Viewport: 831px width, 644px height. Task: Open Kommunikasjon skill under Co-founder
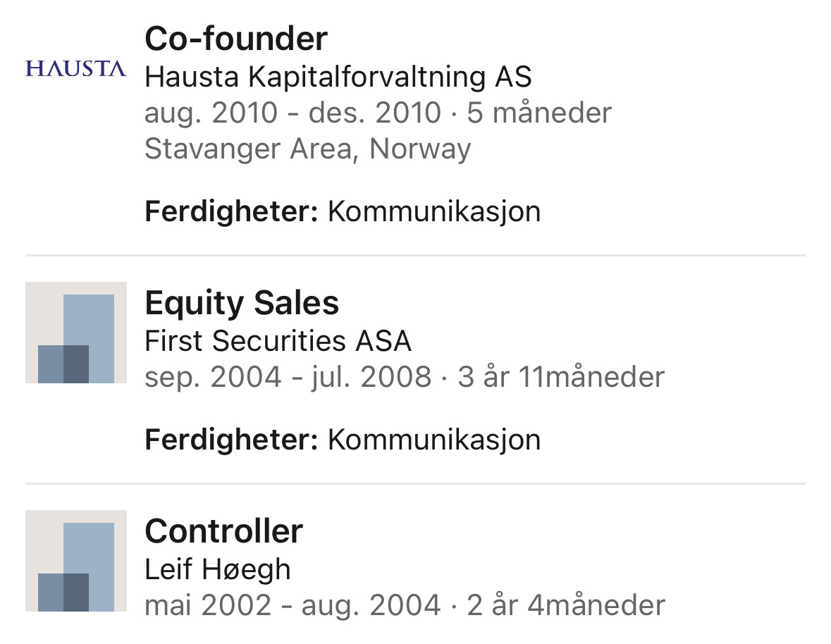point(434,211)
